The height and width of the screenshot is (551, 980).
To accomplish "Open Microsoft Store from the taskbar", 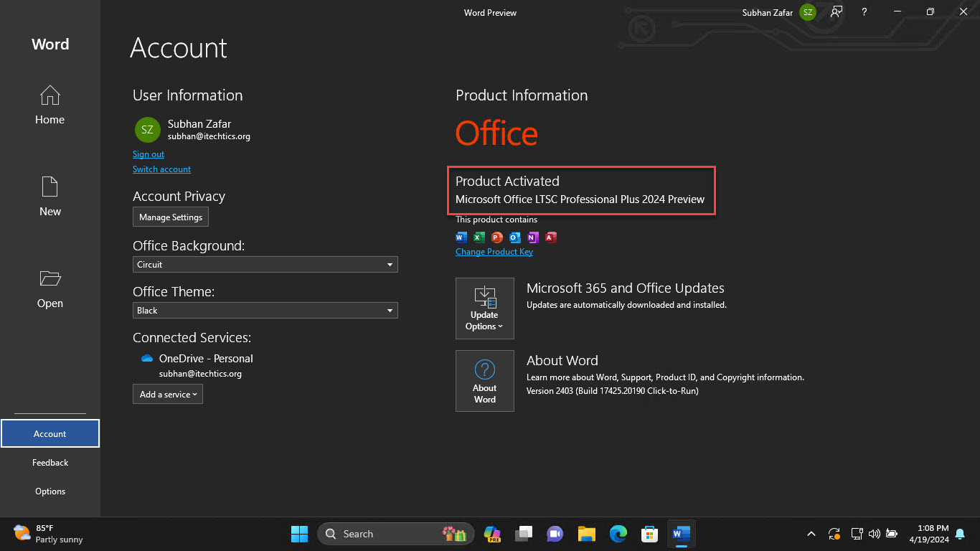I will coord(650,534).
